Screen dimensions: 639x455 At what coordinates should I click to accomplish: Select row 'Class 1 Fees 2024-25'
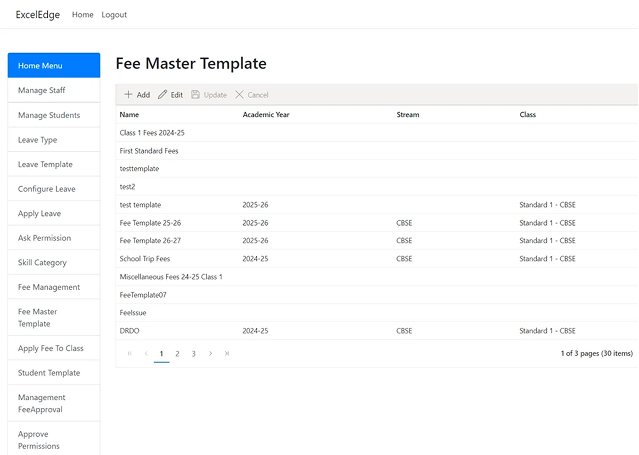pyautogui.click(x=377, y=133)
